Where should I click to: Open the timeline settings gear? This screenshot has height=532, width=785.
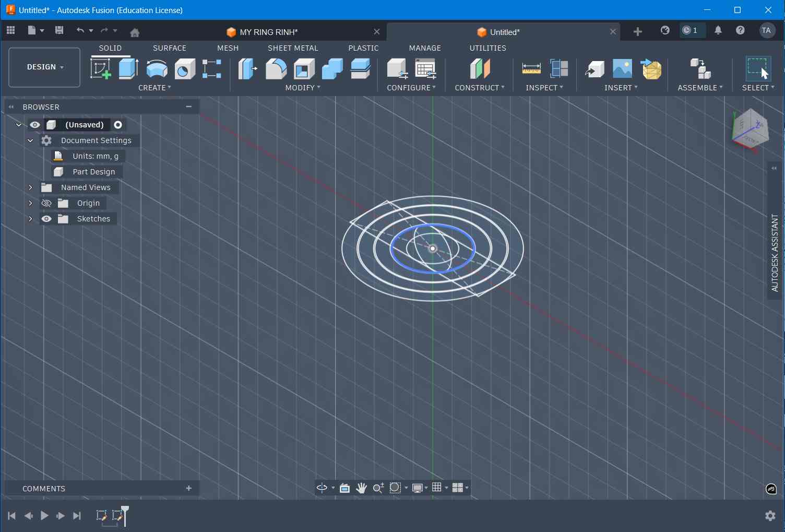pos(770,516)
